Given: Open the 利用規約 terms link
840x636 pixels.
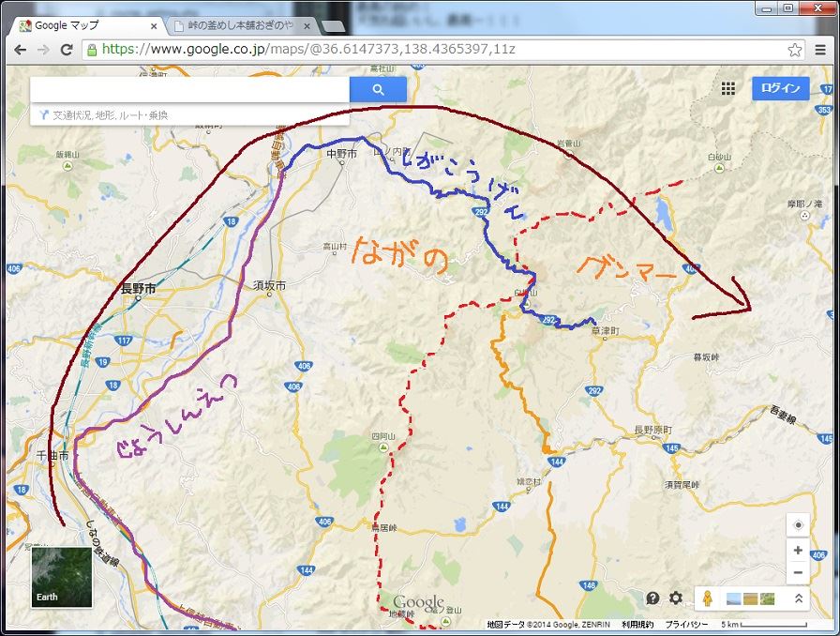Looking at the screenshot, I should click(x=637, y=624).
